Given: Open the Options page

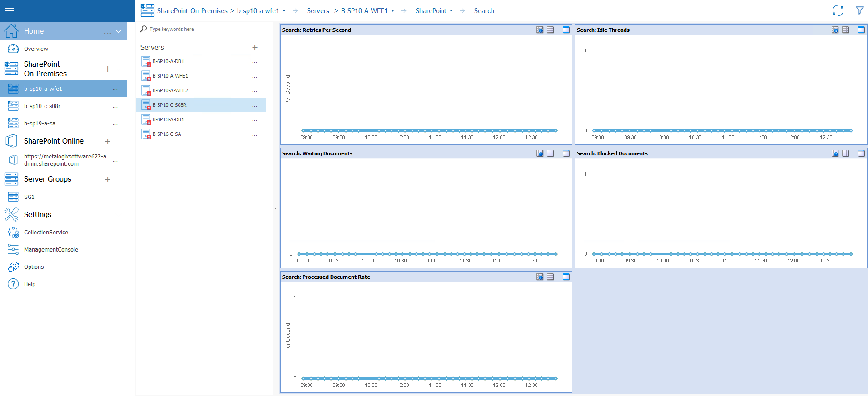Looking at the screenshot, I should 34,267.
